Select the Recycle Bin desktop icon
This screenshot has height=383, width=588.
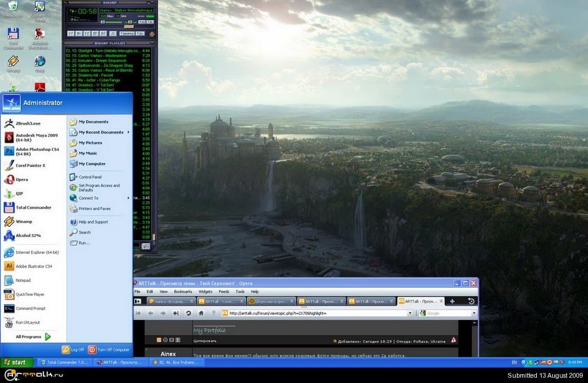coord(13,9)
